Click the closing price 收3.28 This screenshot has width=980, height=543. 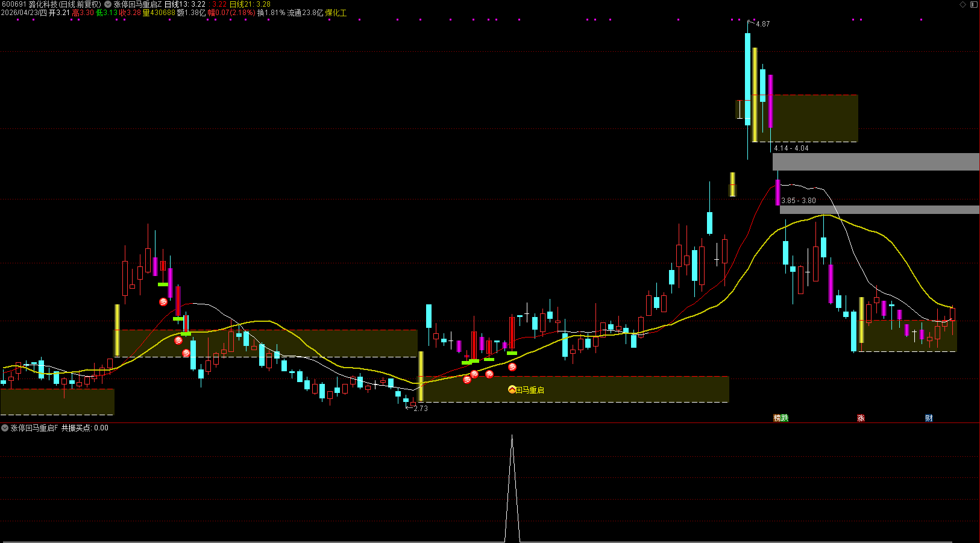pyautogui.click(x=130, y=13)
